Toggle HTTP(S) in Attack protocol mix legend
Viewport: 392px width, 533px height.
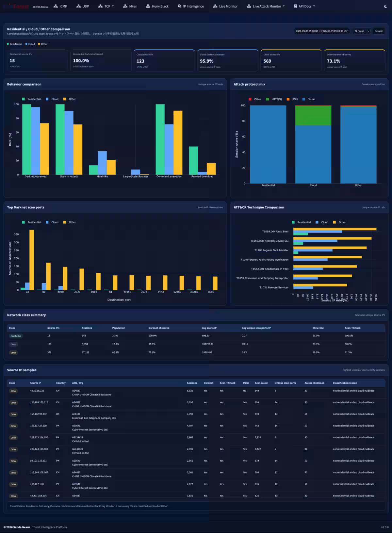click(274, 99)
